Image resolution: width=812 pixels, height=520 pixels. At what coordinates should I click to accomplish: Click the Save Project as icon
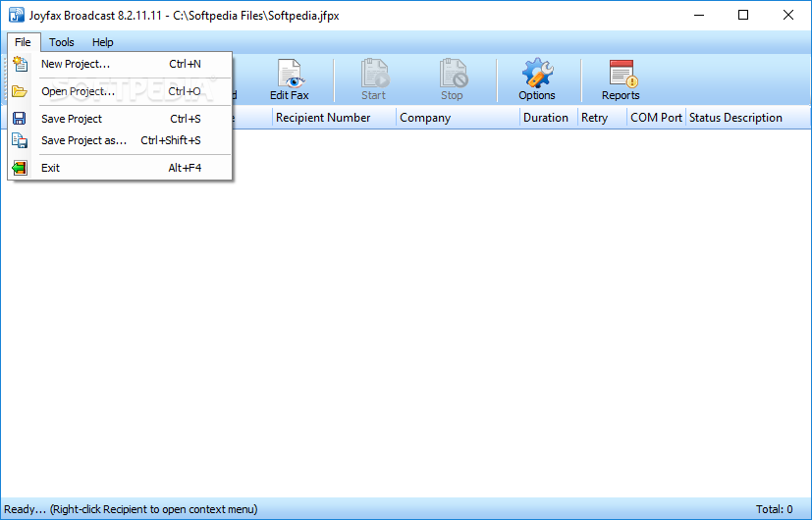tap(20, 140)
